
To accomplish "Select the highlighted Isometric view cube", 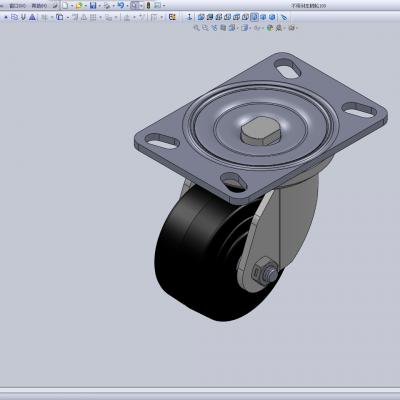I will coord(254,17).
